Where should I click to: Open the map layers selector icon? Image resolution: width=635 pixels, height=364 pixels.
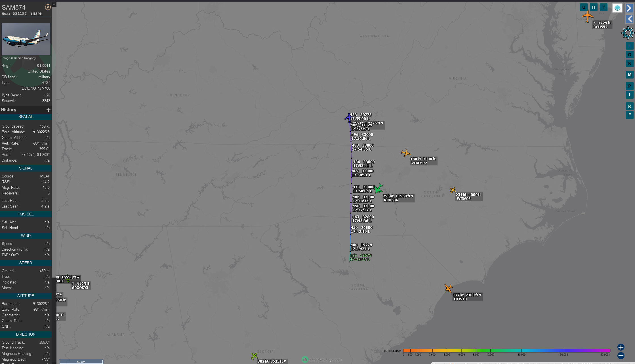[617, 8]
